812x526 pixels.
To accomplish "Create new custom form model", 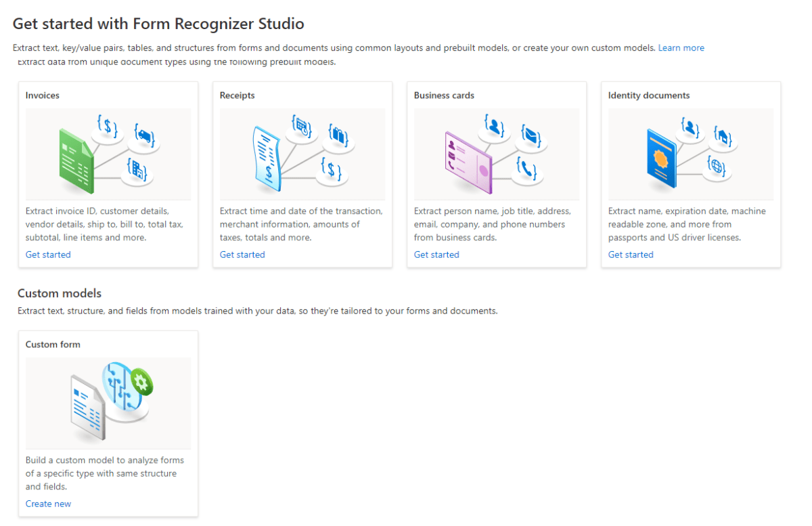I will click(x=48, y=503).
